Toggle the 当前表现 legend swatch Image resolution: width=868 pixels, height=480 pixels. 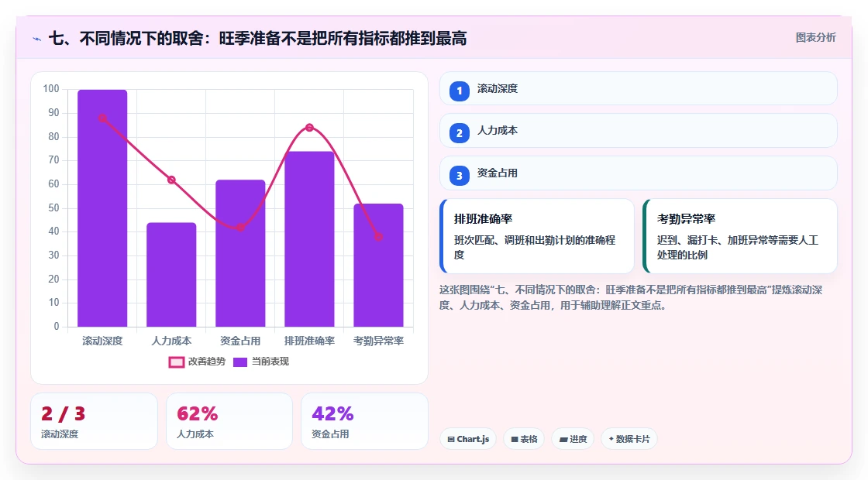pos(239,362)
